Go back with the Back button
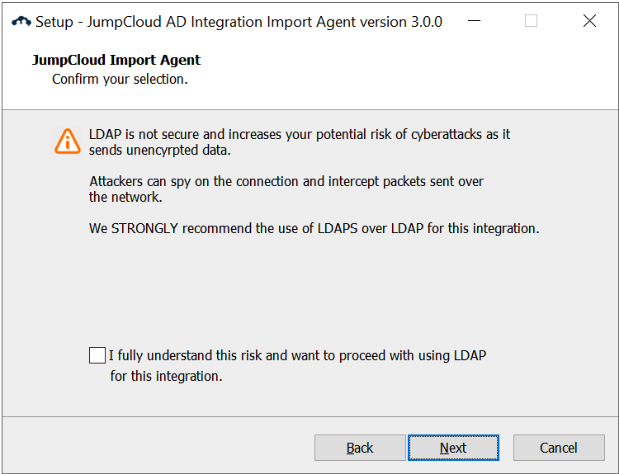 click(360, 447)
